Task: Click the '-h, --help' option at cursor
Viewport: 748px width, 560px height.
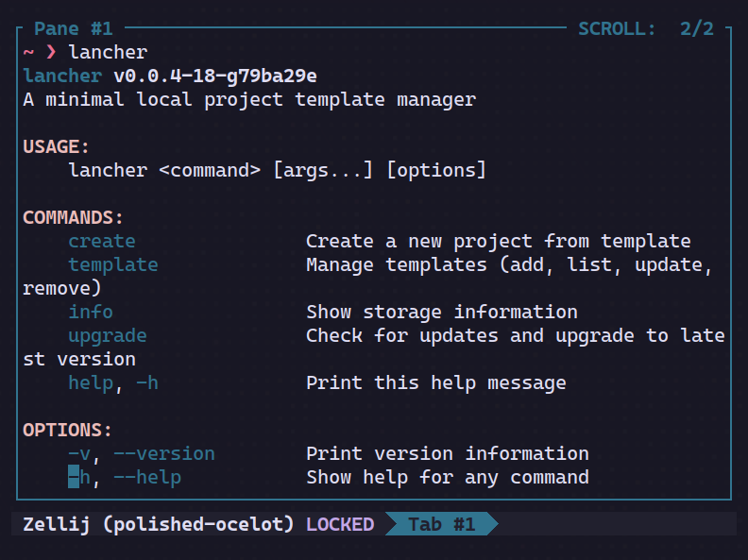Action: [x=124, y=477]
